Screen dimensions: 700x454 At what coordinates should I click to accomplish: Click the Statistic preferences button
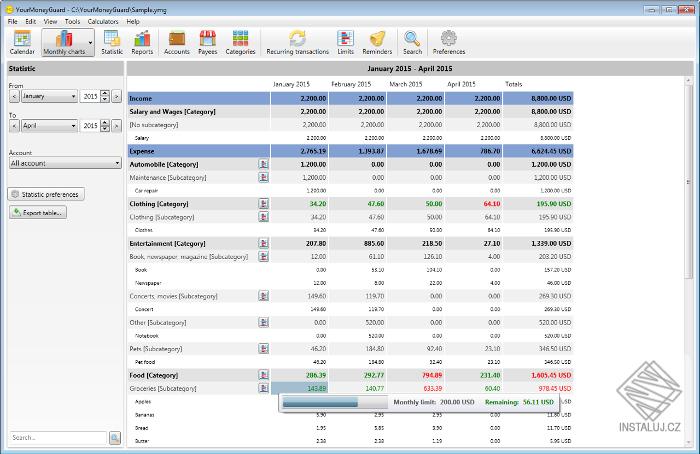coord(46,193)
